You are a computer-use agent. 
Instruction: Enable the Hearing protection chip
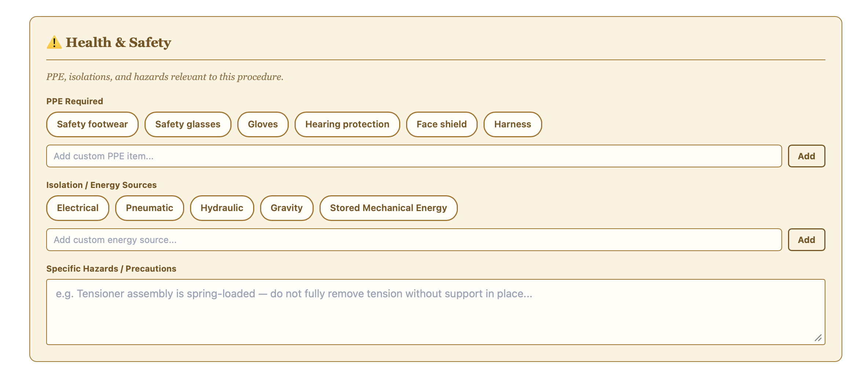tap(347, 124)
